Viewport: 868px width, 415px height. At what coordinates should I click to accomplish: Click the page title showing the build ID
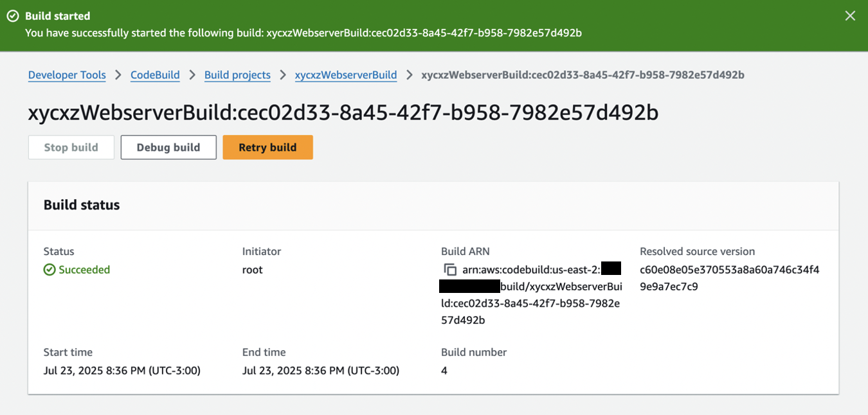coord(343,113)
